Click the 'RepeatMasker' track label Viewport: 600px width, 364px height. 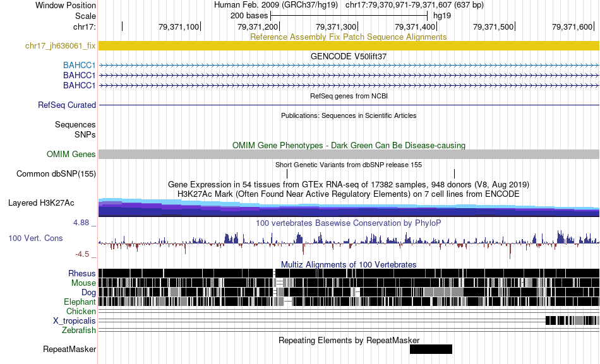coord(69,349)
